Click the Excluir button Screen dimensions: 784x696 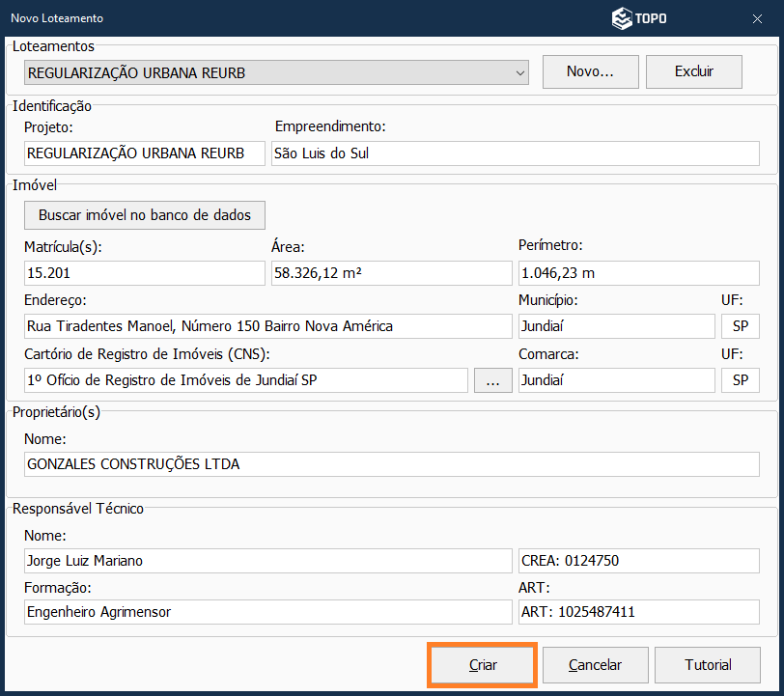pyautogui.click(x=693, y=72)
